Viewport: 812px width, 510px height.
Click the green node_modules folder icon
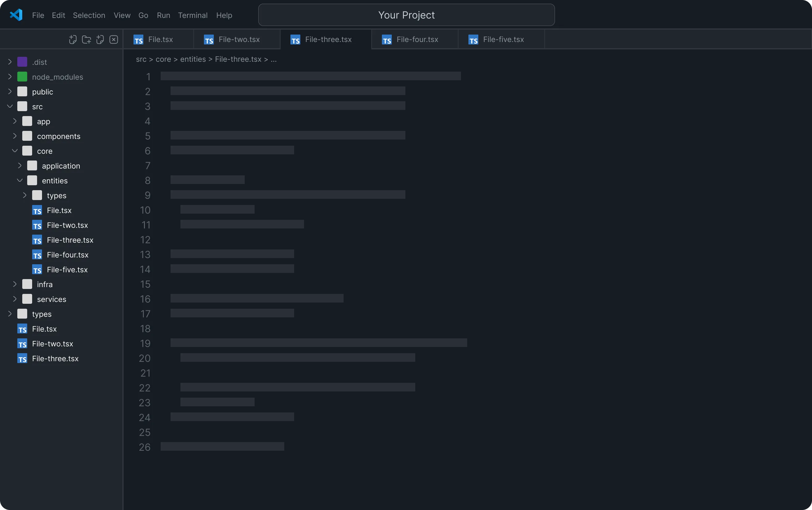[x=22, y=77]
